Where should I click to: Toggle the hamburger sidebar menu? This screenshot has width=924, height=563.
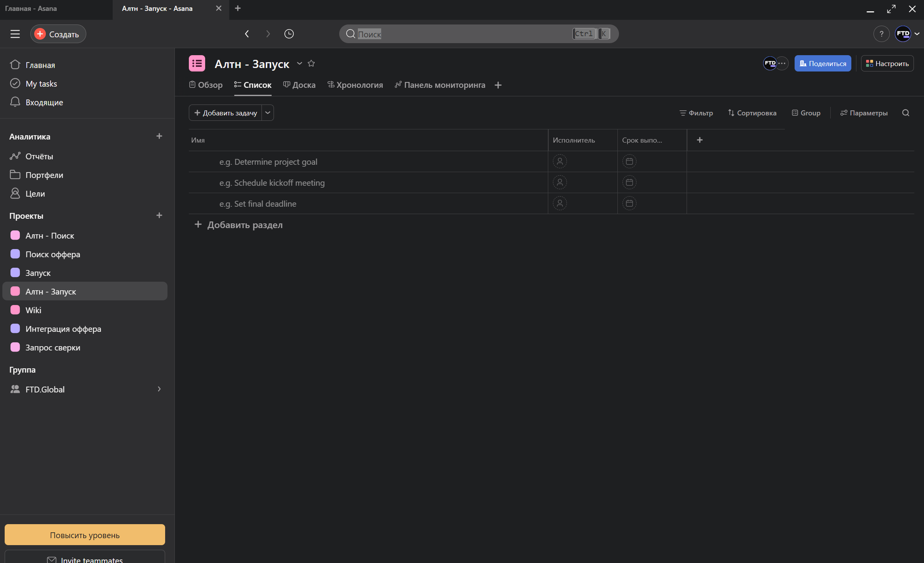(x=15, y=34)
